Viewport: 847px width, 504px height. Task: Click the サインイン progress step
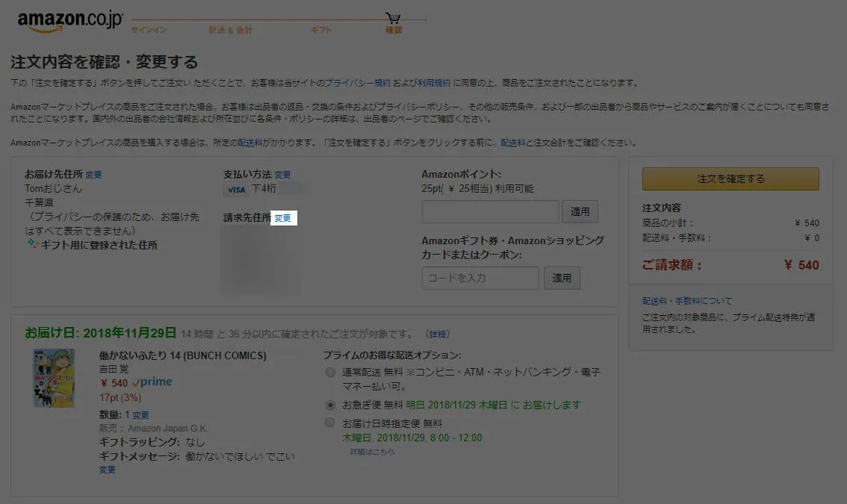pos(149,30)
